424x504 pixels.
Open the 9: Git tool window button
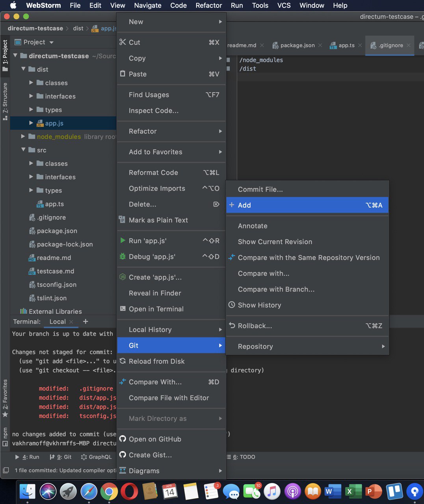click(60, 457)
